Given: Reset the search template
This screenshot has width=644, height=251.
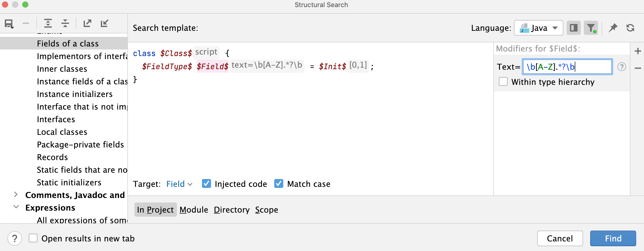Looking at the screenshot, I should click(x=630, y=28).
